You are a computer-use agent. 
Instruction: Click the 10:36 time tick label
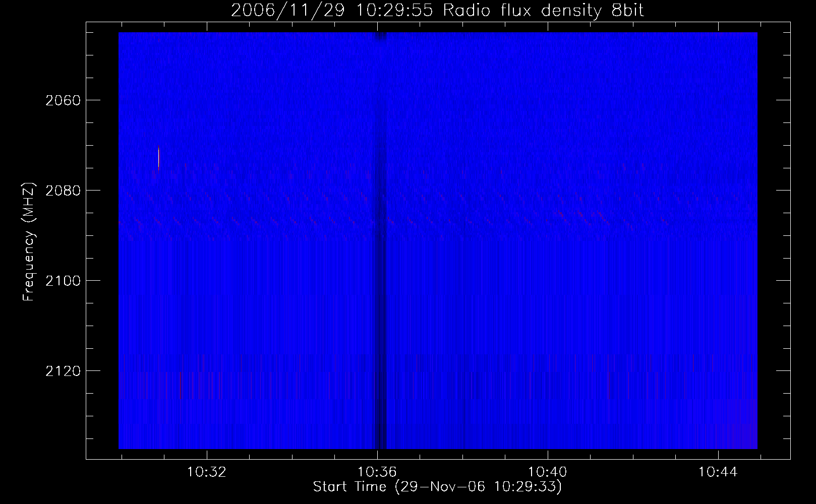pyautogui.click(x=377, y=472)
